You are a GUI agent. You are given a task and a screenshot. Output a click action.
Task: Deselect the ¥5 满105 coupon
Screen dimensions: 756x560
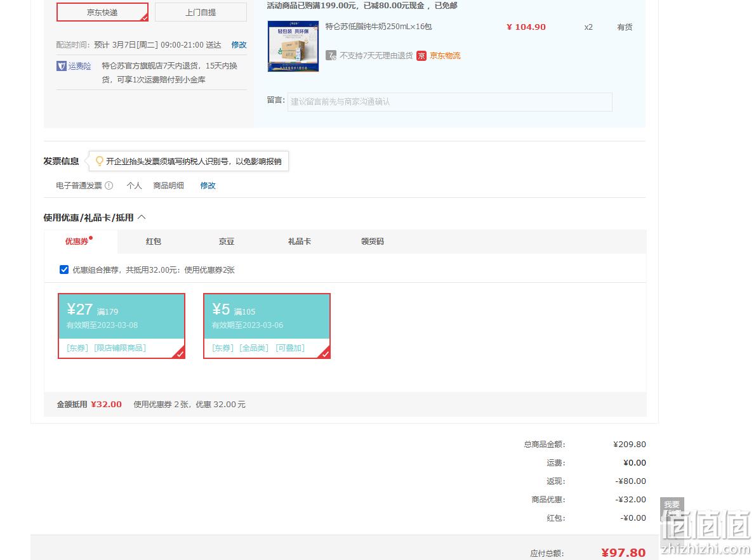pyautogui.click(x=267, y=326)
